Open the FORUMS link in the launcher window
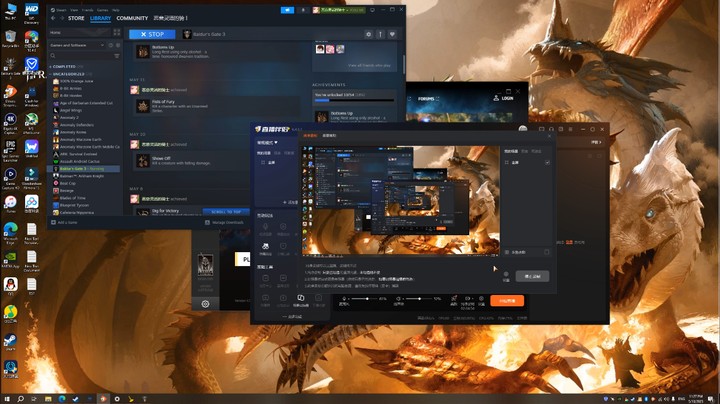 point(426,99)
